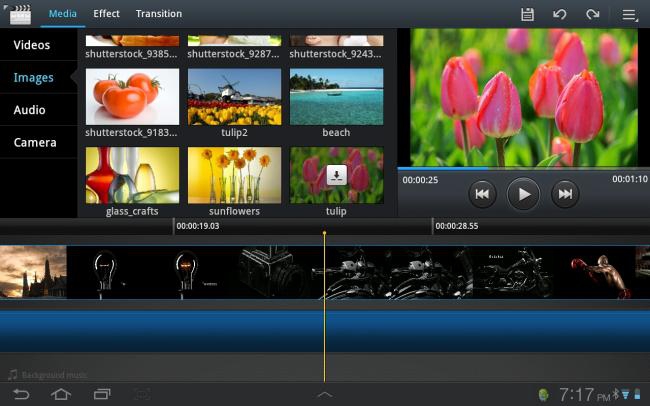Tap the Wi-Fi status icon
The image size is (650, 406).
pos(625,394)
